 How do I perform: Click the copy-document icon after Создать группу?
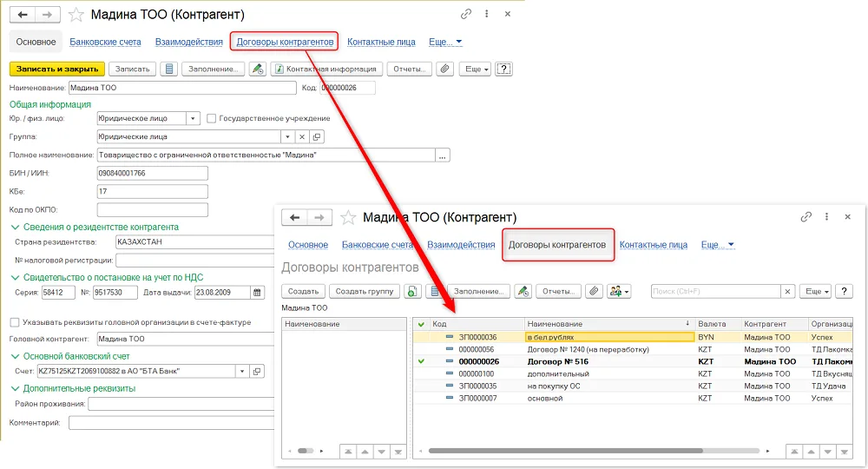pyautogui.click(x=411, y=291)
